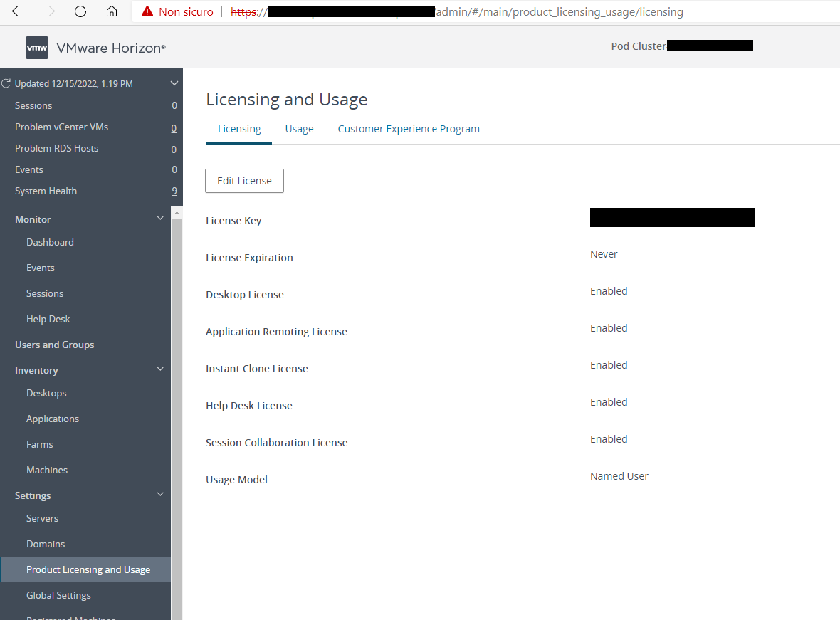Click the Edit License button
The width and height of the screenshot is (840, 620).
tap(244, 181)
